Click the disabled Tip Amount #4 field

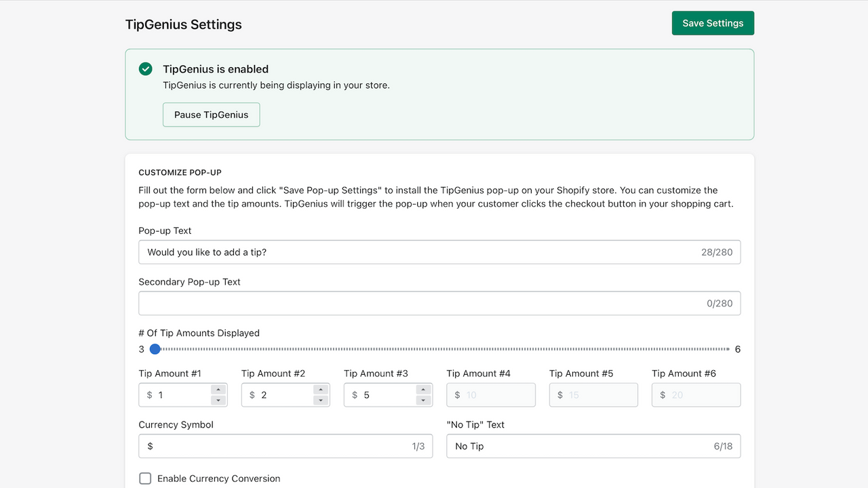coord(490,394)
